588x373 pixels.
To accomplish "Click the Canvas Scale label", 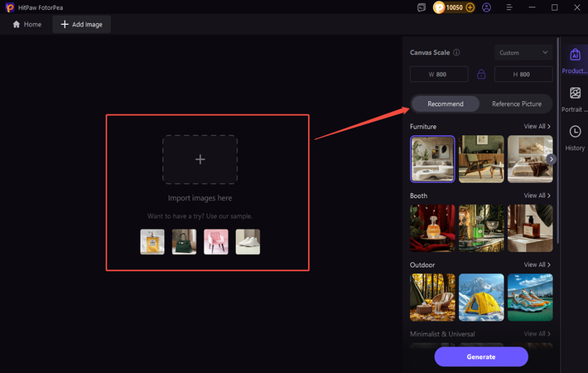I will coord(430,52).
